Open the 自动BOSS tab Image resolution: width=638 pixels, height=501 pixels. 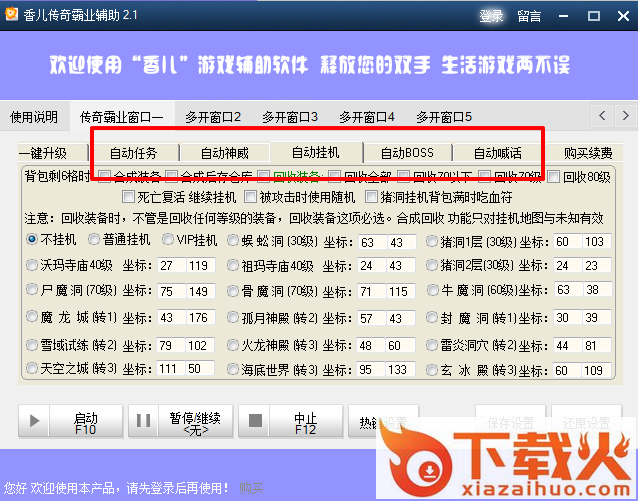(406, 153)
